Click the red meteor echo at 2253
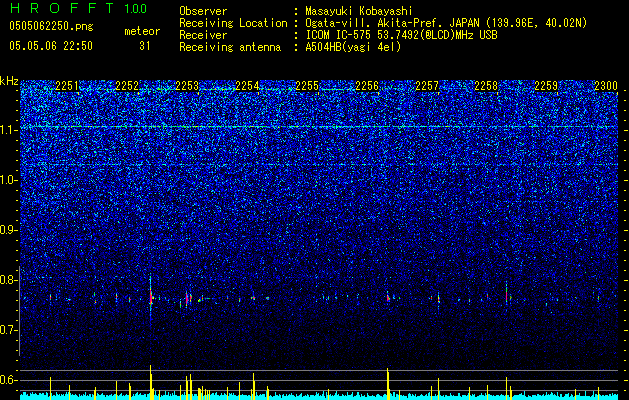Viewport: 629px width, 400px height. (187, 299)
